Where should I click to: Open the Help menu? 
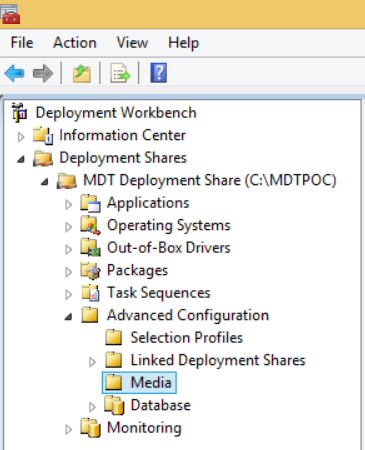(x=184, y=43)
